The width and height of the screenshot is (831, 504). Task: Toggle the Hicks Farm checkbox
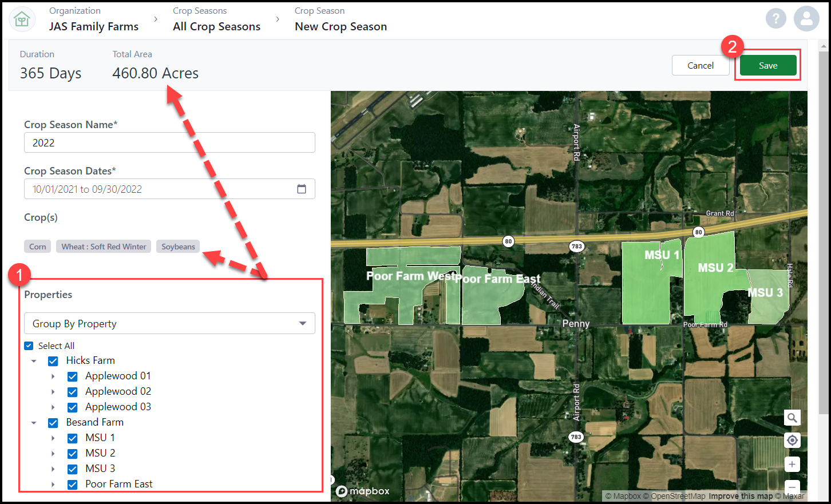pos(53,361)
